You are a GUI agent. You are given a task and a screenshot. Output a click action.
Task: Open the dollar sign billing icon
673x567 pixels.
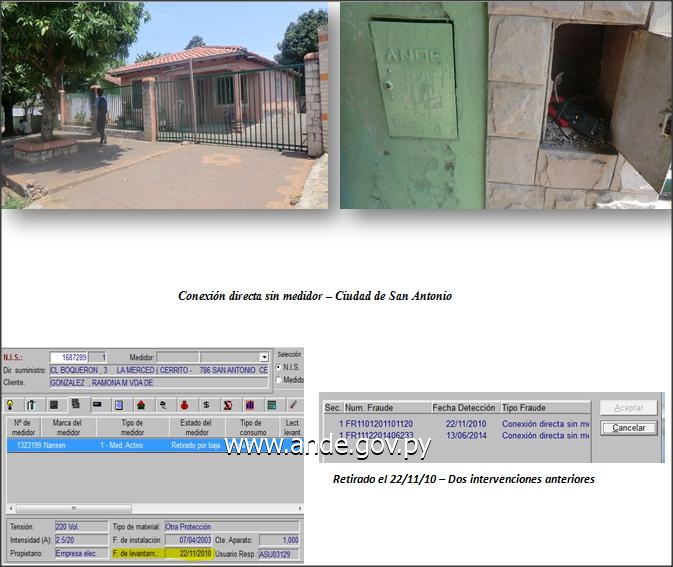pos(205,405)
